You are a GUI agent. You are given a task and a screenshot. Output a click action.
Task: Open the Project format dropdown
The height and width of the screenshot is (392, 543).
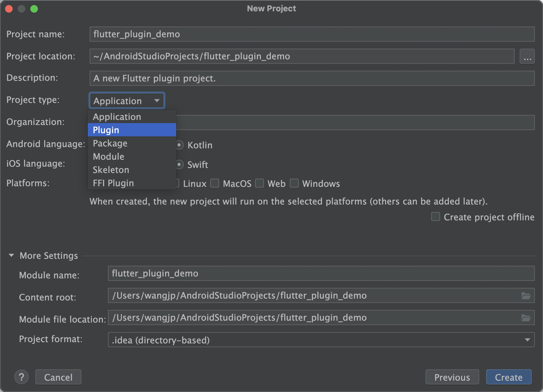[x=528, y=340]
